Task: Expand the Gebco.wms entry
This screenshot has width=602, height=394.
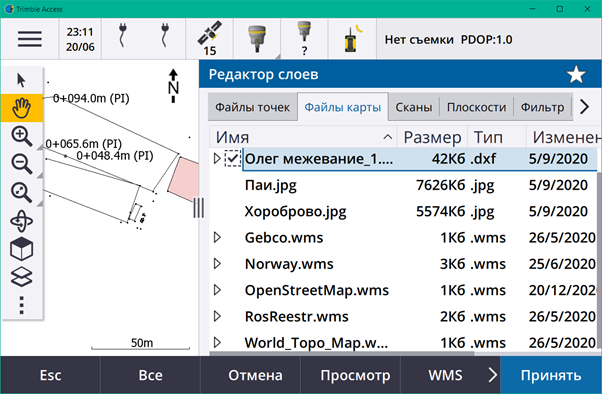Action: pyautogui.click(x=217, y=237)
